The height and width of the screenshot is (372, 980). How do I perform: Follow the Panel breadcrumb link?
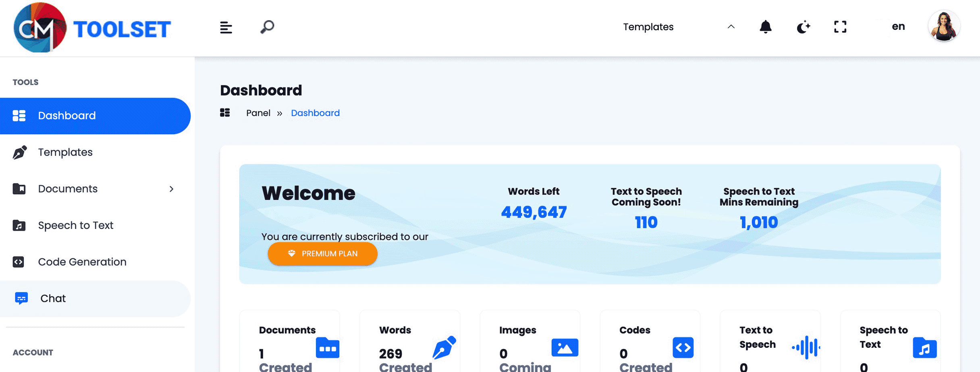(x=258, y=113)
